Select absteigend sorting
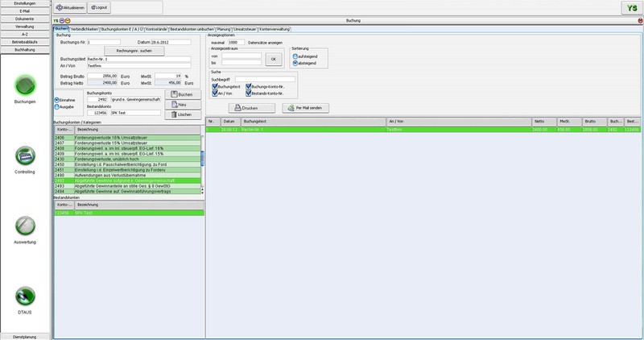This screenshot has height=340, width=644. click(x=295, y=64)
